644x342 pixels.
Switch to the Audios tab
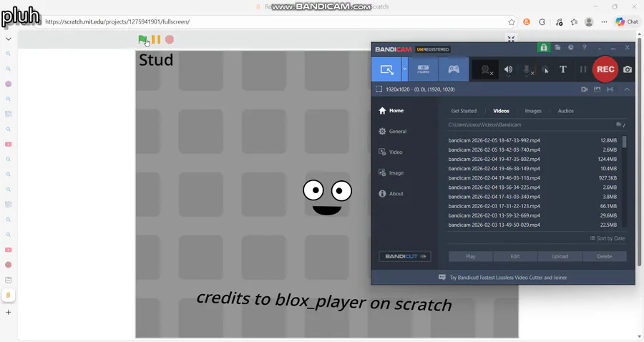click(x=565, y=111)
